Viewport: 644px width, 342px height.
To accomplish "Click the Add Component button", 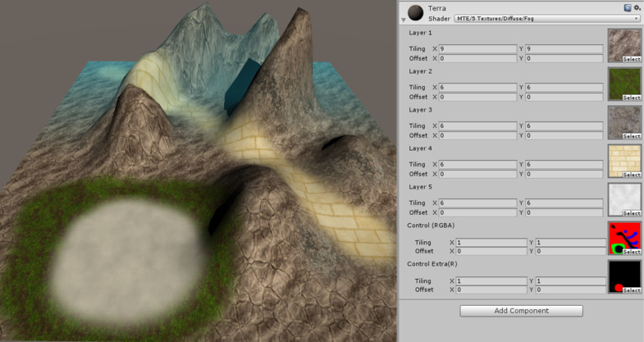I will tap(521, 311).
